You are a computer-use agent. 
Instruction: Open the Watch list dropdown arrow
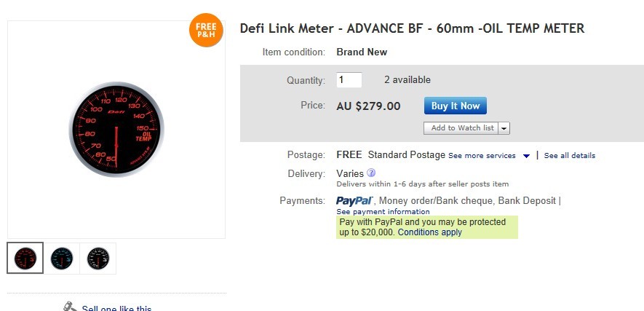pos(504,128)
